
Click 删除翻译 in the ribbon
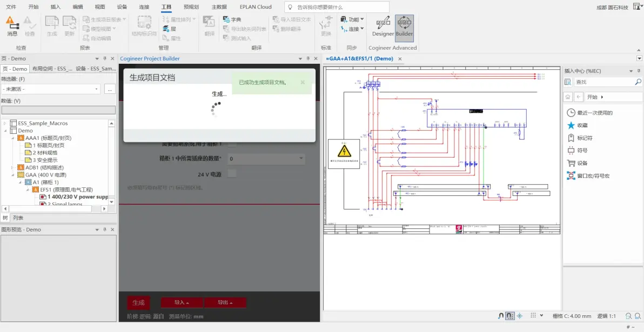coord(287,29)
